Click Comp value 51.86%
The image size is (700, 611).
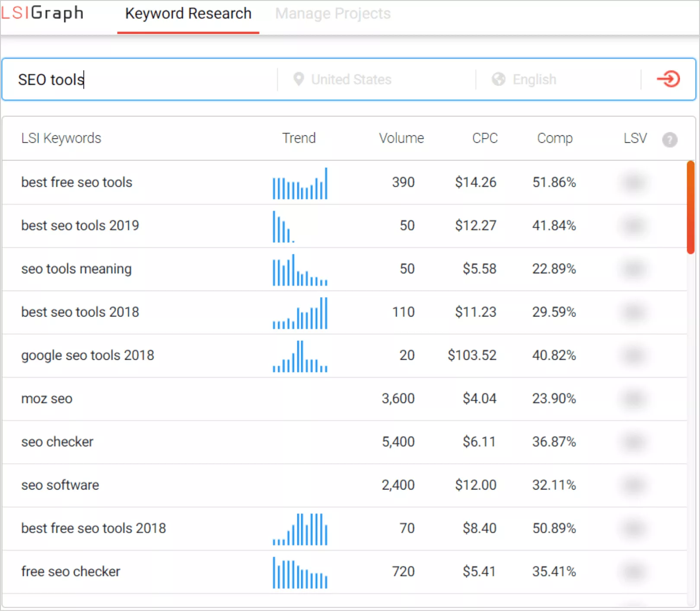point(554,182)
